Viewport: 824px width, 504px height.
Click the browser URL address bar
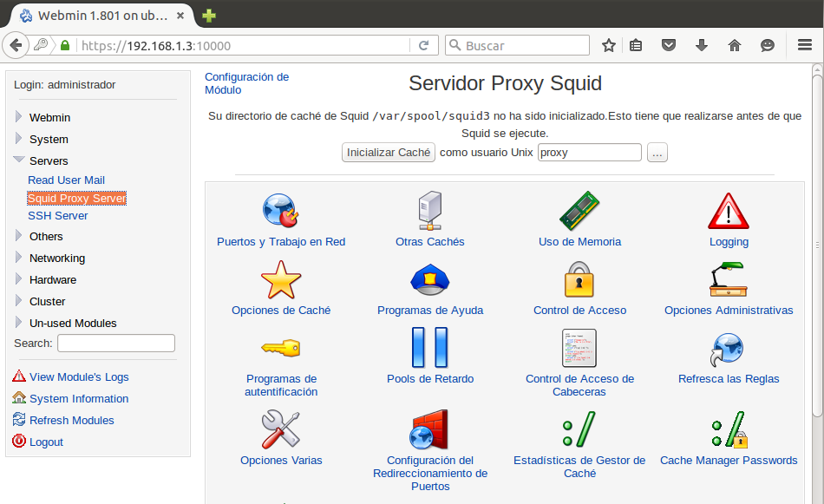(243, 46)
